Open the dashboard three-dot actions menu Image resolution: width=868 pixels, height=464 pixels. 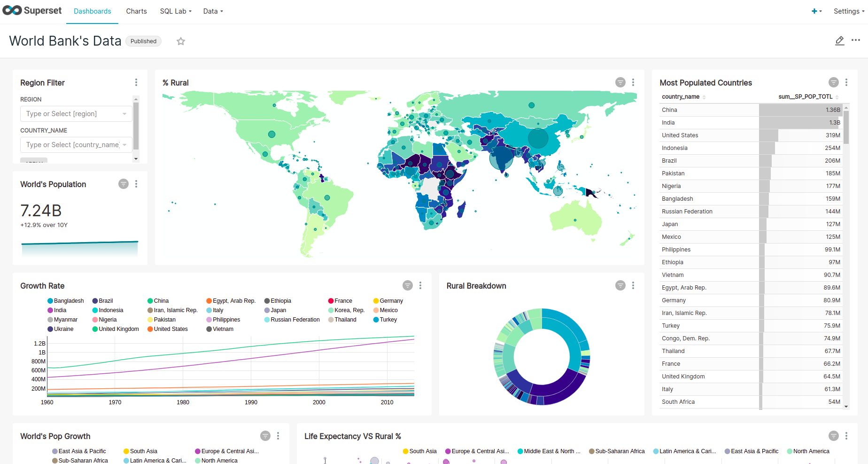[x=856, y=40]
